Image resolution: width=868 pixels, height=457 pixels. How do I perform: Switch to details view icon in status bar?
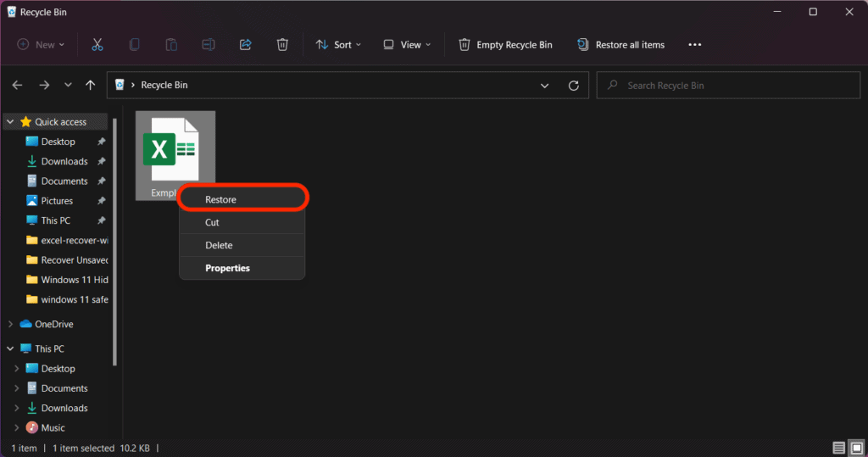(838, 448)
